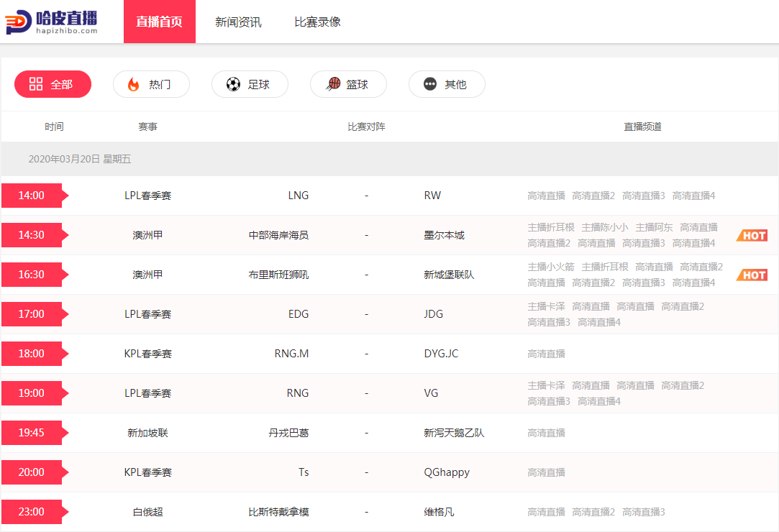Image resolution: width=779 pixels, height=532 pixels.
Task: Click the flame icon for 热门
Action: point(133,84)
